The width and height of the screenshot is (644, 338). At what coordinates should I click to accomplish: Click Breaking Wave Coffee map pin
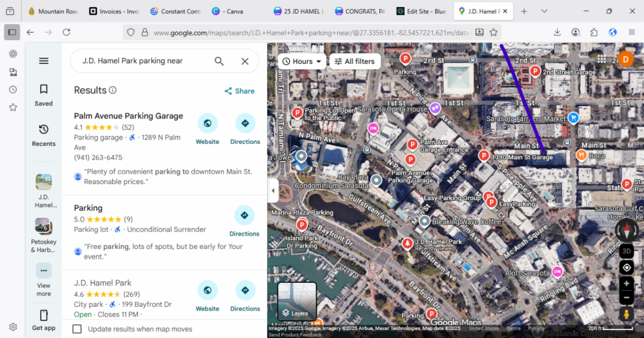[x=425, y=221]
